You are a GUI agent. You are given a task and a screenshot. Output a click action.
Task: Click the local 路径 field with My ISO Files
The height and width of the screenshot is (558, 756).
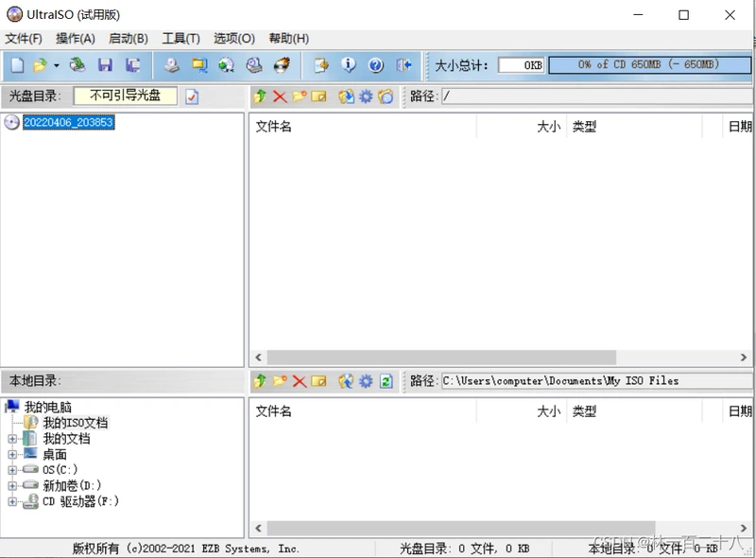coord(597,381)
